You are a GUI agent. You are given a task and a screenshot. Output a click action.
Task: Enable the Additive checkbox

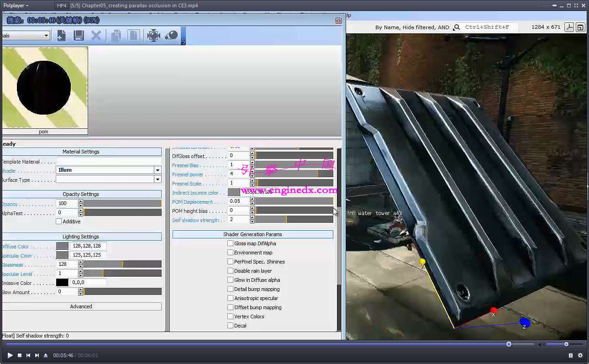point(58,222)
